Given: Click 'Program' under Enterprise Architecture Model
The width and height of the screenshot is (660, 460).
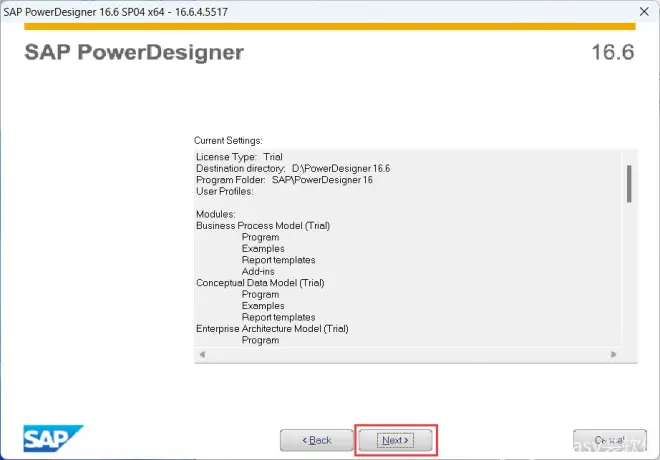Looking at the screenshot, I should (260, 340).
